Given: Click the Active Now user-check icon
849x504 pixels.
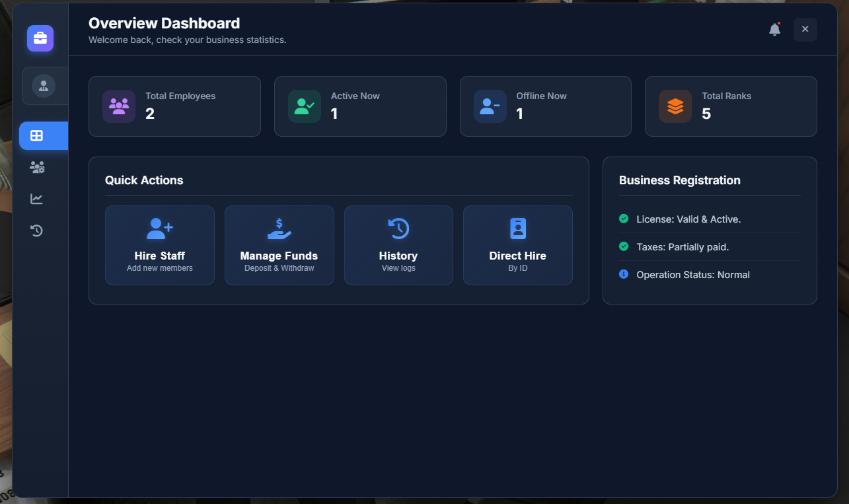Looking at the screenshot, I should [305, 106].
